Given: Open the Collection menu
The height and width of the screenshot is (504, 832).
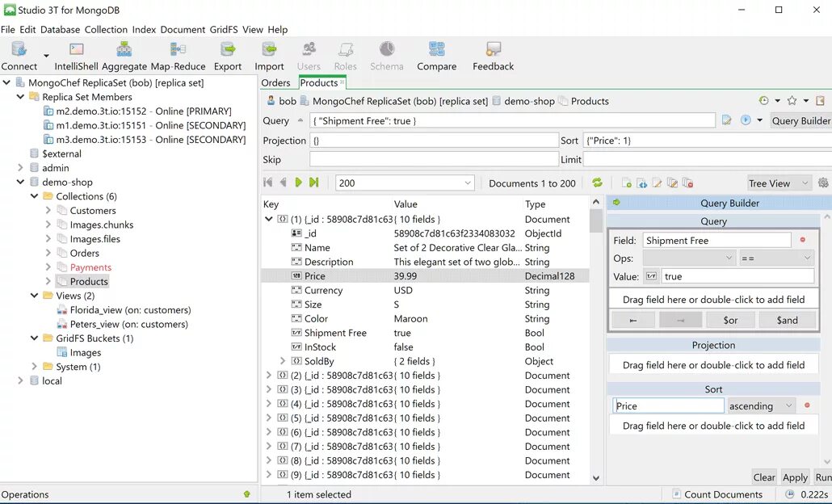Looking at the screenshot, I should click(x=106, y=30).
